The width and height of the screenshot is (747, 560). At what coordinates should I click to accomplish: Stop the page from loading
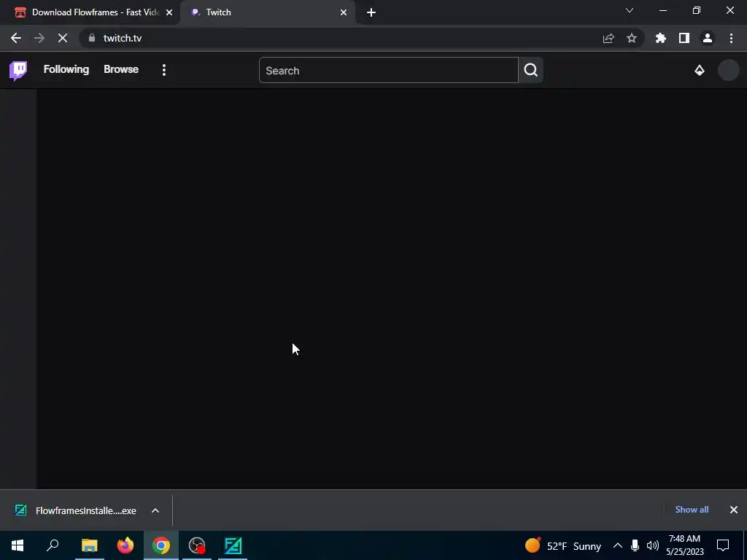click(63, 38)
